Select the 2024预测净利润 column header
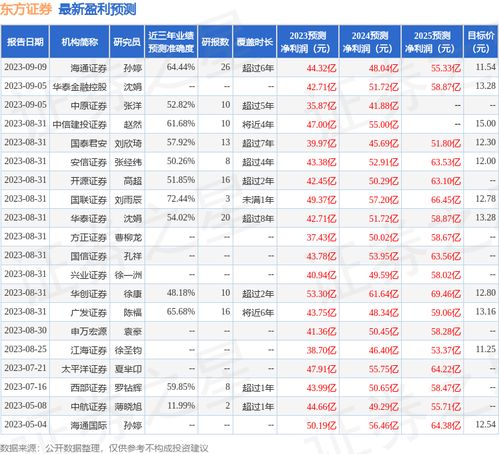Screen dimensions: 499x454 (x=370, y=42)
